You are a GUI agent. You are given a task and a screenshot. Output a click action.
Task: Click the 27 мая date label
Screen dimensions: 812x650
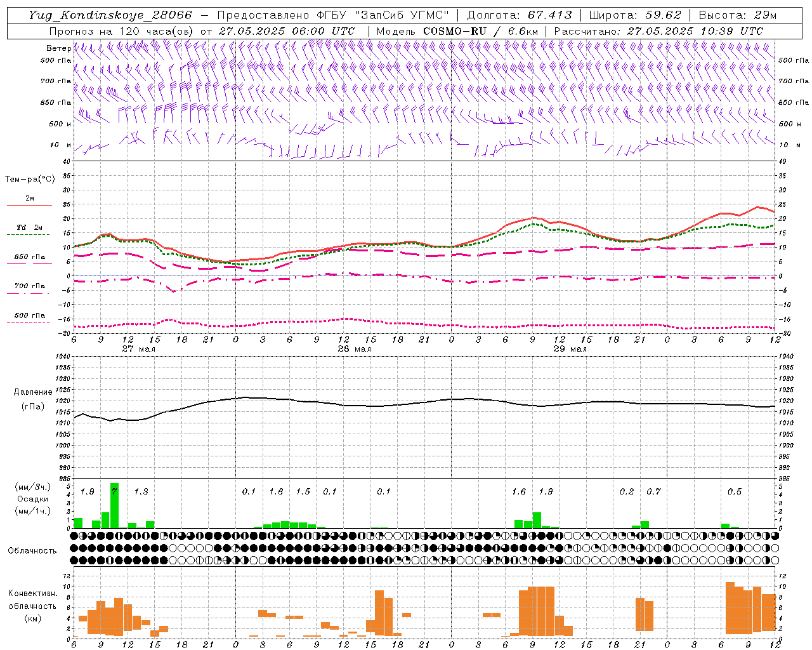click(138, 349)
